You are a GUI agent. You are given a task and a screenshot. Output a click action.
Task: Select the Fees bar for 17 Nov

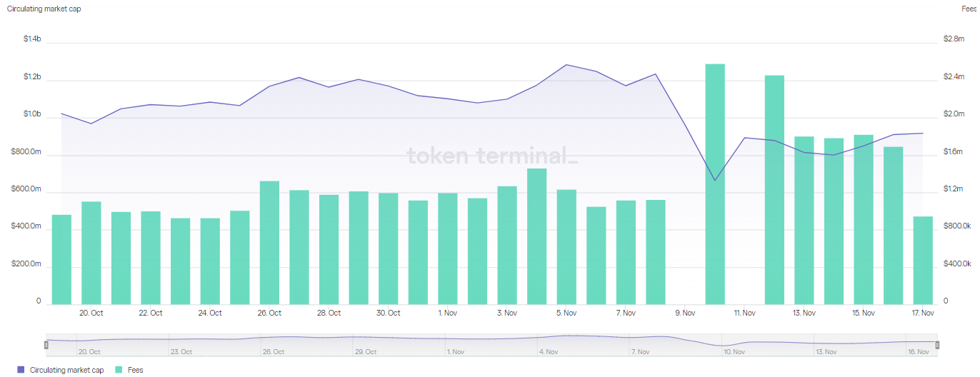[x=923, y=260]
